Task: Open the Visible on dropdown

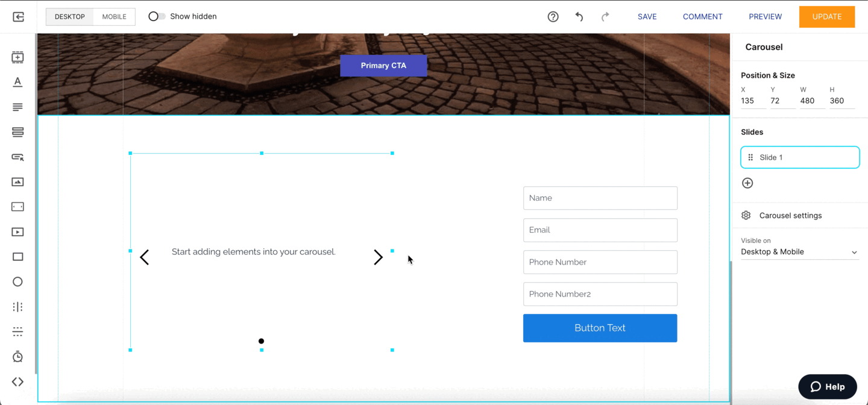Action: coord(800,252)
